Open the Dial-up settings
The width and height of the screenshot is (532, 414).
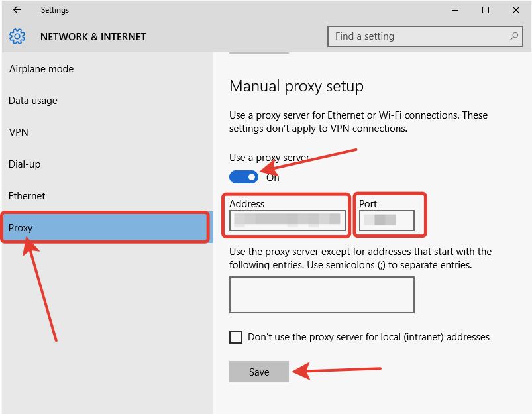[26, 164]
